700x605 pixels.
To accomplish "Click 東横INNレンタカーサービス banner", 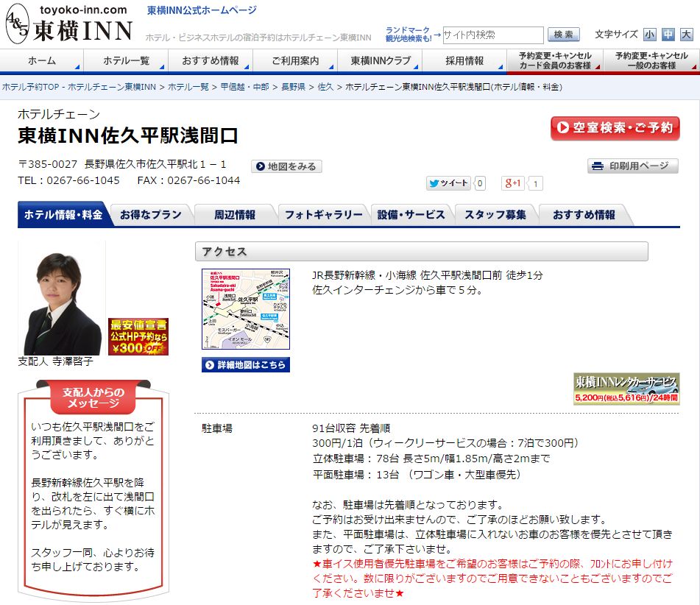I will point(626,389).
